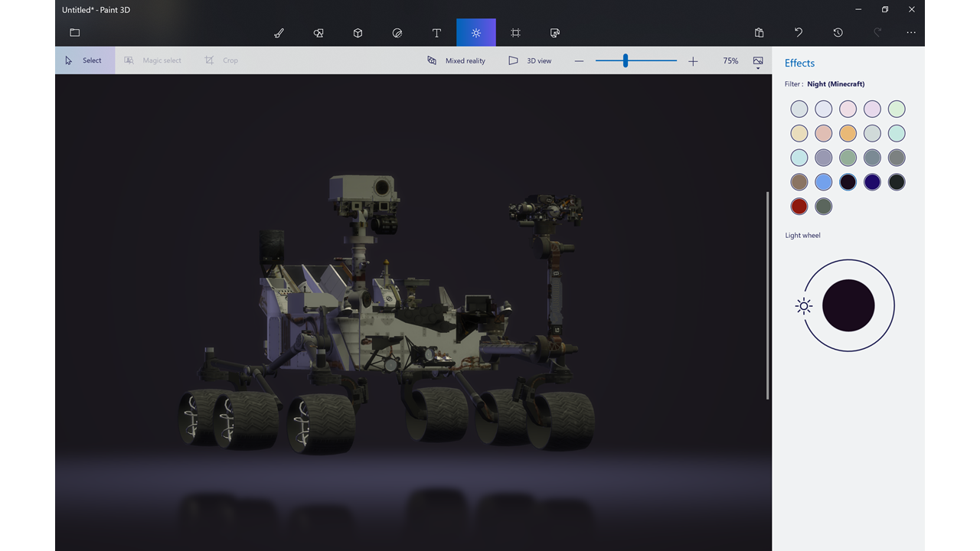Open the Canvas tool
Viewport: 980px width, 551px height.
pyautogui.click(x=516, y=33)
